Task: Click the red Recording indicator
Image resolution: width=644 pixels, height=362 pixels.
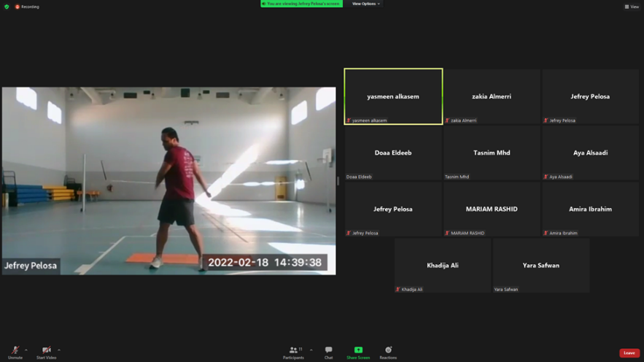Action: click(x=28, y=7)
